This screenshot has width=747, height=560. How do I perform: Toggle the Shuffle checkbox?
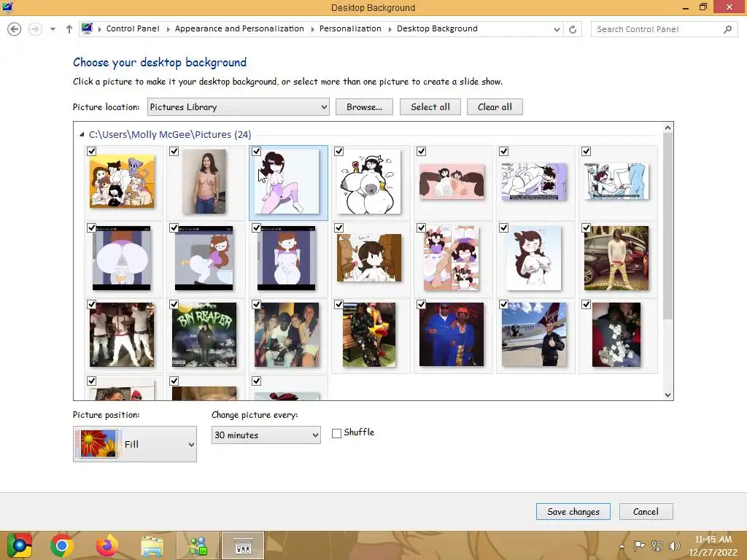coord(336,433)
